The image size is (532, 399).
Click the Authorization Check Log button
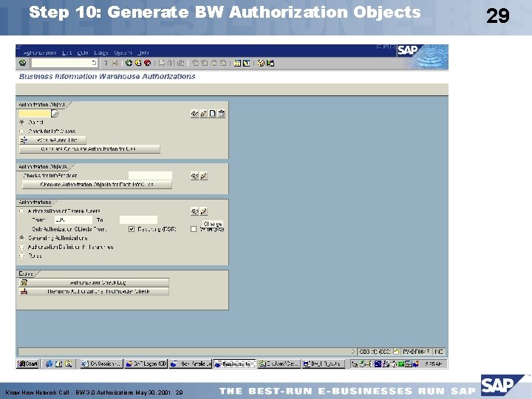pyautogui.click(x=94, y=282)
